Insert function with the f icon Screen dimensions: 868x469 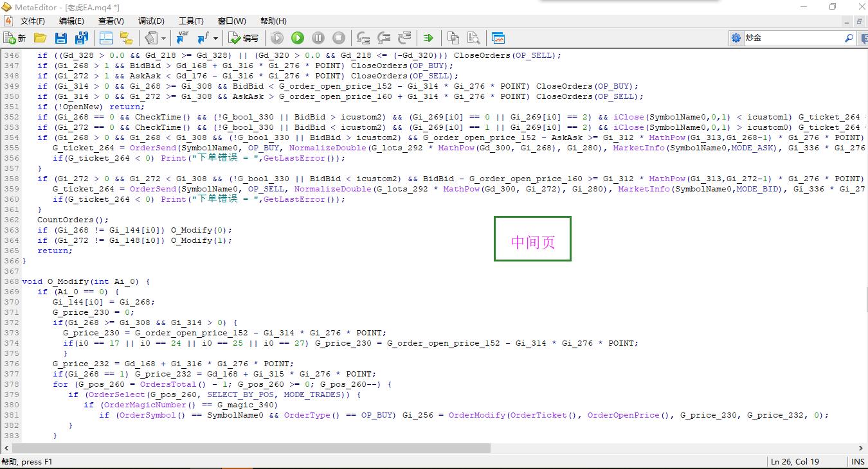tap(203, 38)
